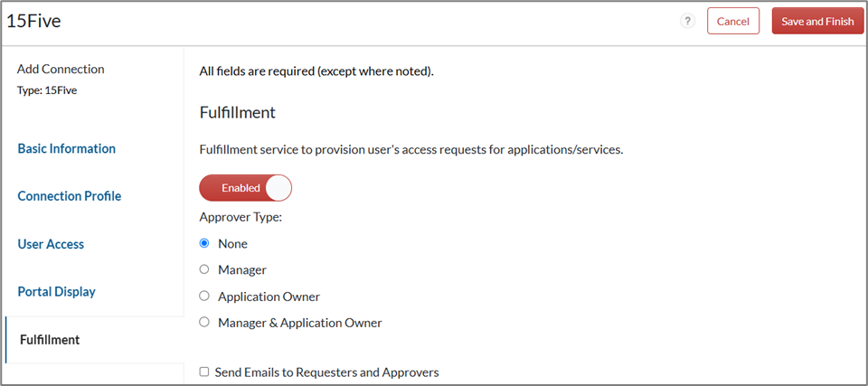Switch to the User Access section
The height and width of the screenshot is (386, 868).
click(x=51, y=244)
